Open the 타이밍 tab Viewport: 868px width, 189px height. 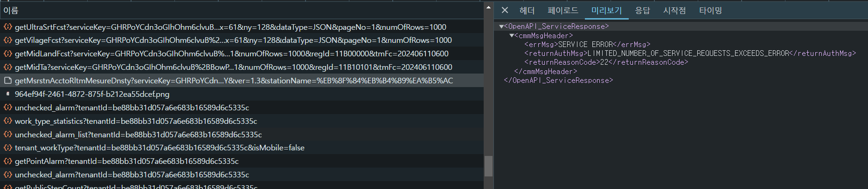click(710, 10)
